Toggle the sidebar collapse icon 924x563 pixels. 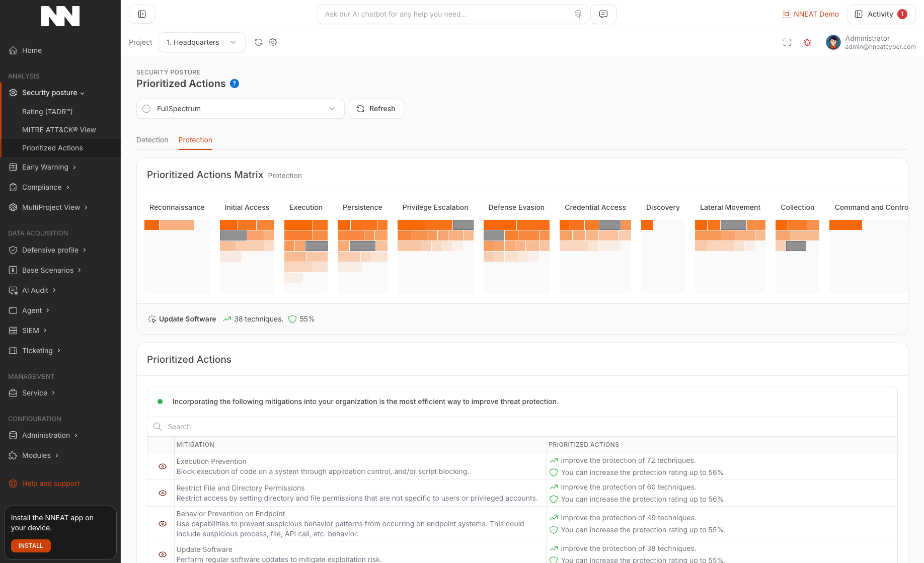(x=142, y=14)
